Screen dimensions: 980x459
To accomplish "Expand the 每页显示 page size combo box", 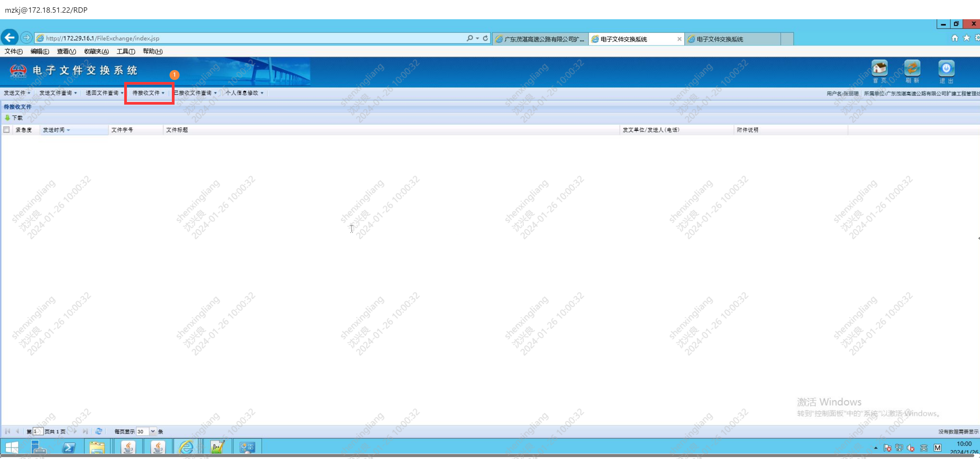I will click(153, 431).
